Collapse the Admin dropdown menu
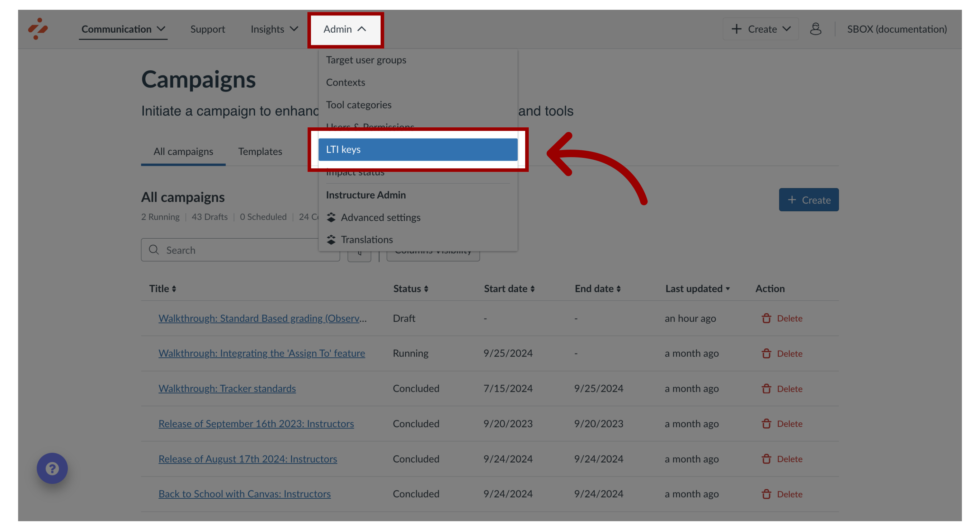Viewport: 980px width, 531px height. click(x=345, y=29)
